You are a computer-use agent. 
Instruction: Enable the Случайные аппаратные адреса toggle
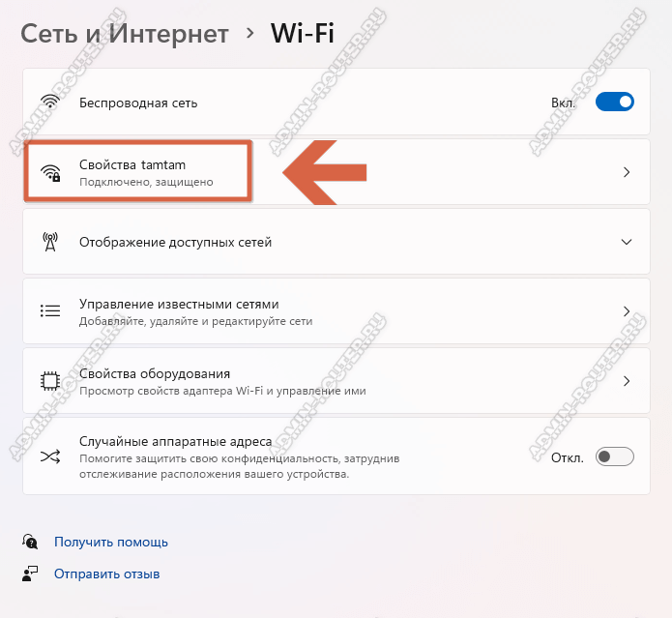tap(615, 456)
